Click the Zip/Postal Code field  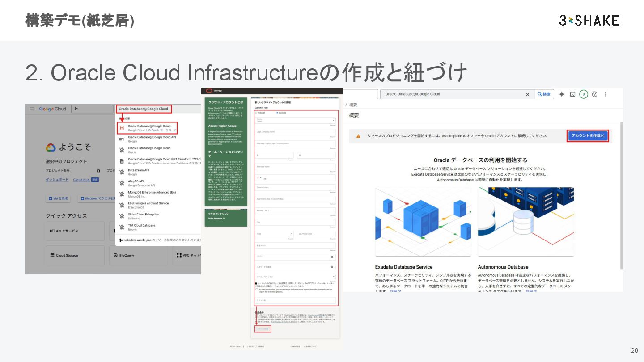pos(316,234)
